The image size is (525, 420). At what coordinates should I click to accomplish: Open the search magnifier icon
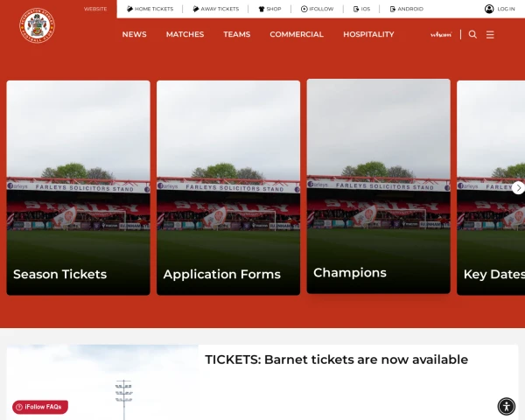[x=472, y=34]
